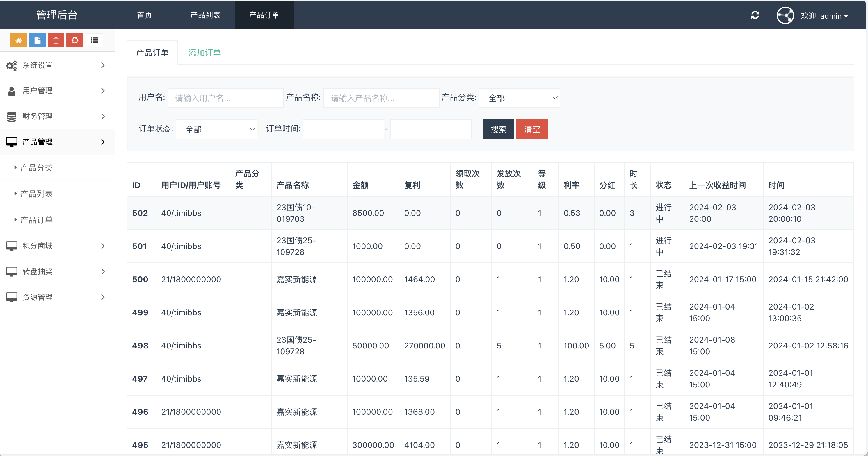Click the admin avatar icon
The width and height of the screenshot is (868, 456).
pos(785,15)
